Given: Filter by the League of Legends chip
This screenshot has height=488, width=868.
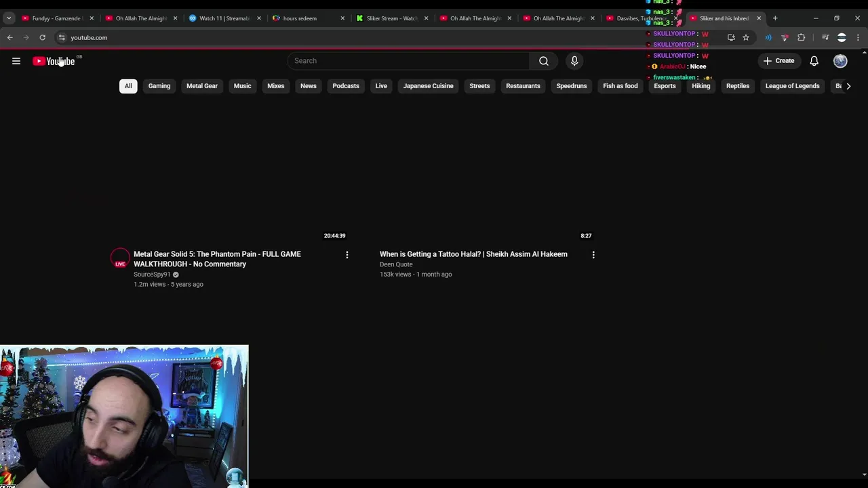Looking at the screenshot, I should point(793,86).
